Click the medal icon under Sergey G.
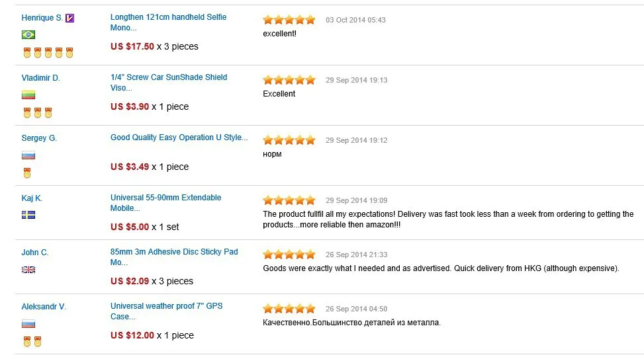 (x=27, y=173)
